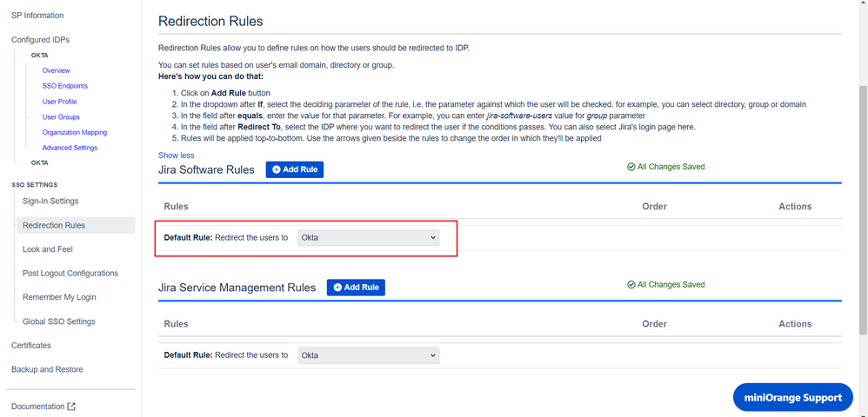This screenshot has height=417, width=868.
Task: Click the Jira Software All Changes Saved text
Action: [x=671, y=167]
